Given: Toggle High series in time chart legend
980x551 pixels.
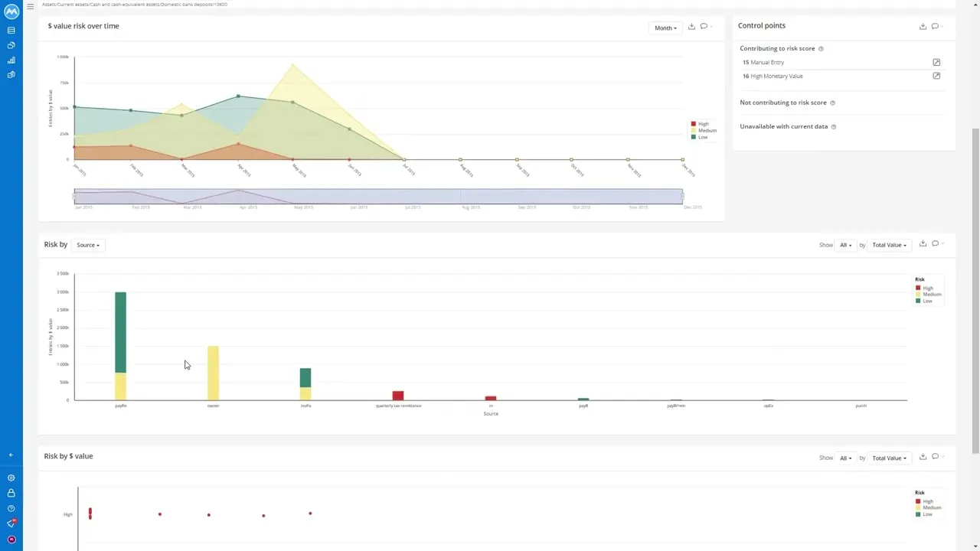Looking at the screenshot, I should click(700, 124).
